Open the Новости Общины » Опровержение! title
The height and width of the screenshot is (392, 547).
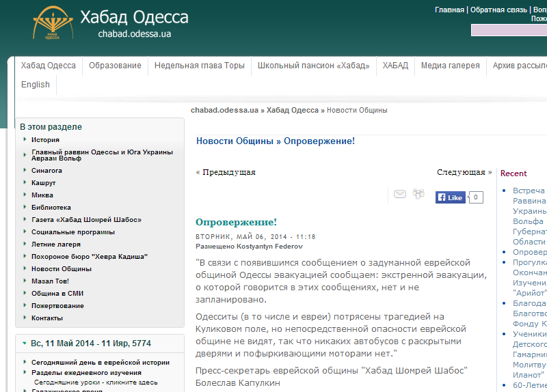click(276, 141)
